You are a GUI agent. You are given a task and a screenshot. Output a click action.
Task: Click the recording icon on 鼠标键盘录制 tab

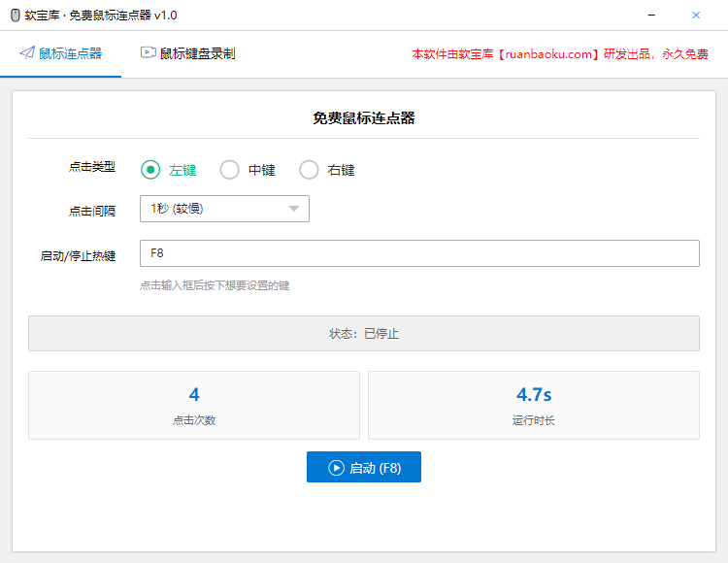[149, 53]
